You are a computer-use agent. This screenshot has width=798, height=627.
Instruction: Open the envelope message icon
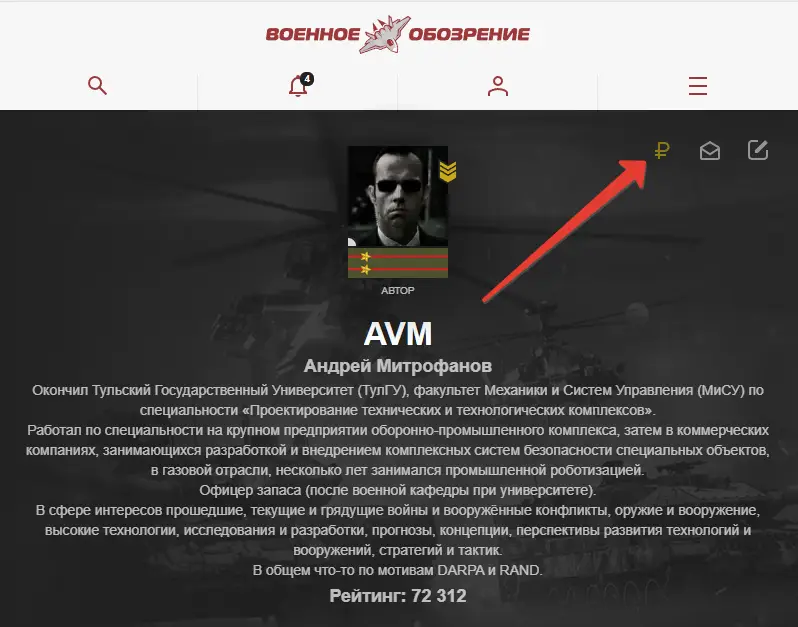[x=709, y=151]
